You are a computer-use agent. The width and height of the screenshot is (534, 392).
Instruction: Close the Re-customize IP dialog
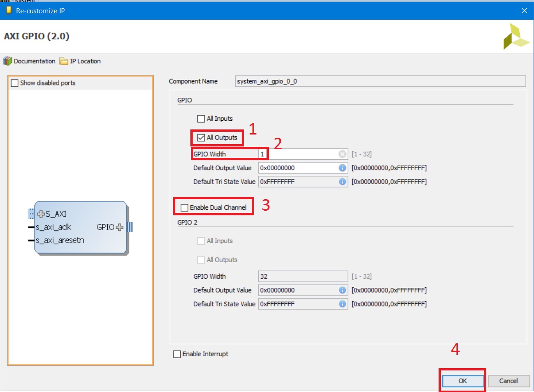pos(524,10)
